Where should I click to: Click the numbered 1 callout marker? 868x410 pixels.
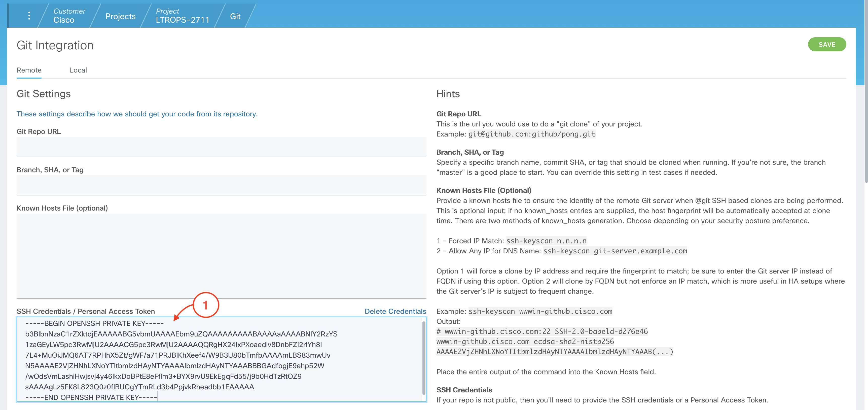205,305
